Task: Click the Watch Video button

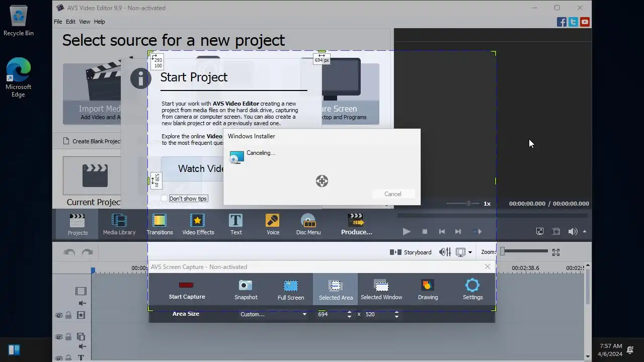Action: tap(192, 168)
